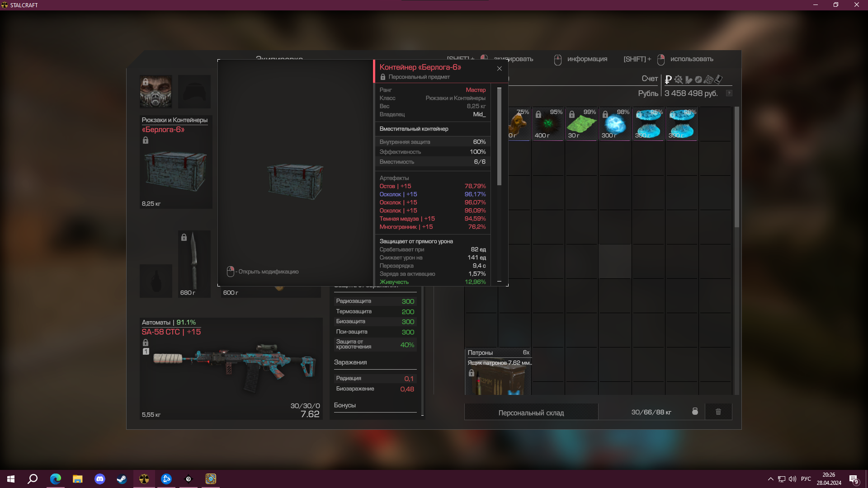Screen dimensions: 868x488
Task: Open the taskbar search icon
Action: coord(33,479)
